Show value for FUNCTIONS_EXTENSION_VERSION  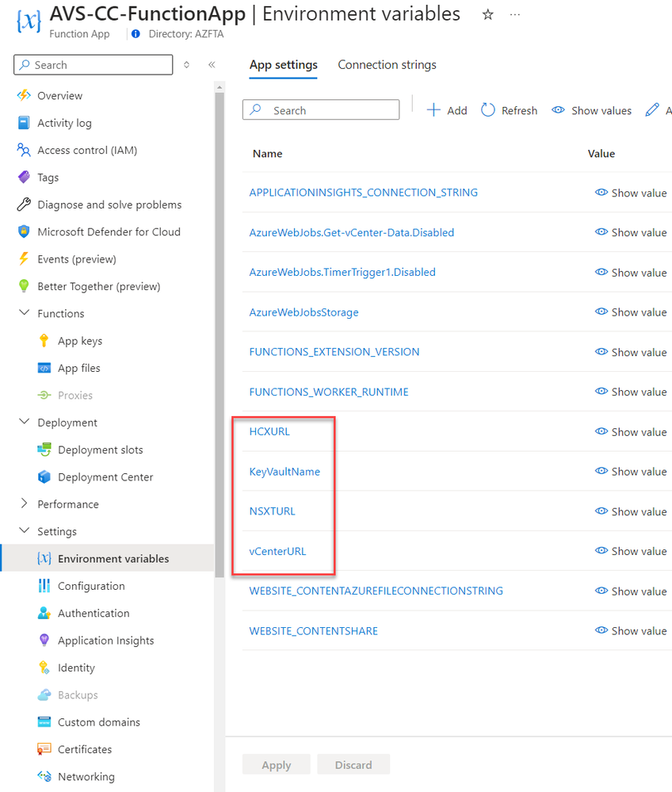pos(631,352)
